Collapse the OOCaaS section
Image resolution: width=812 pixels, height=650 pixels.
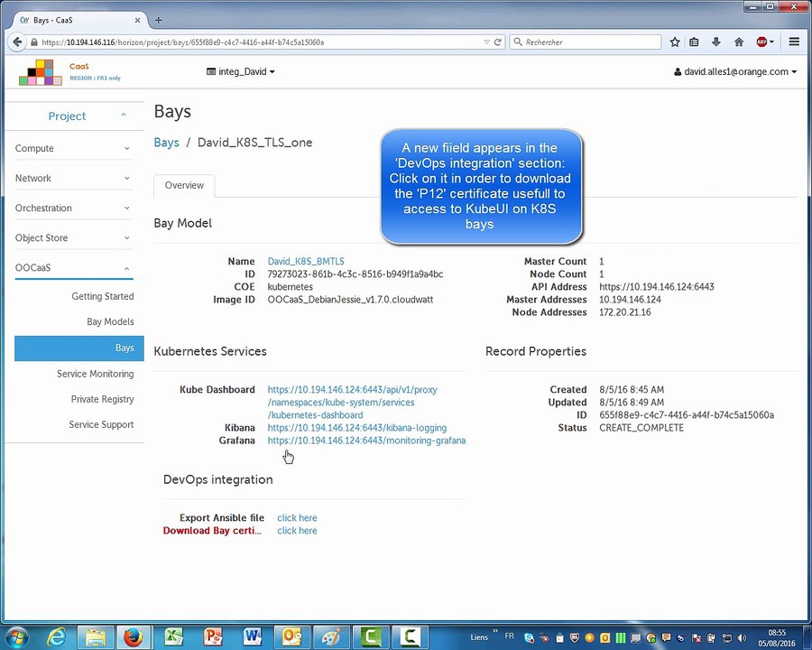(74, 267)
